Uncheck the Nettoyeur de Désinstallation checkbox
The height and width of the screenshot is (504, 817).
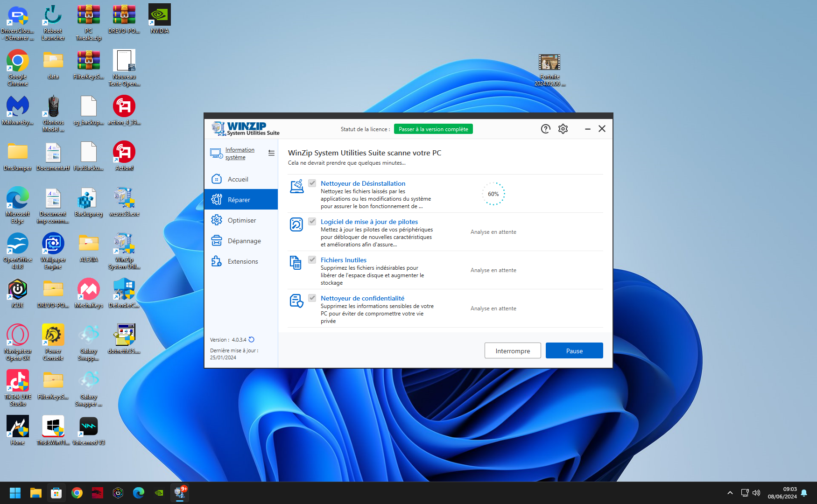click(x=312, y=183)
